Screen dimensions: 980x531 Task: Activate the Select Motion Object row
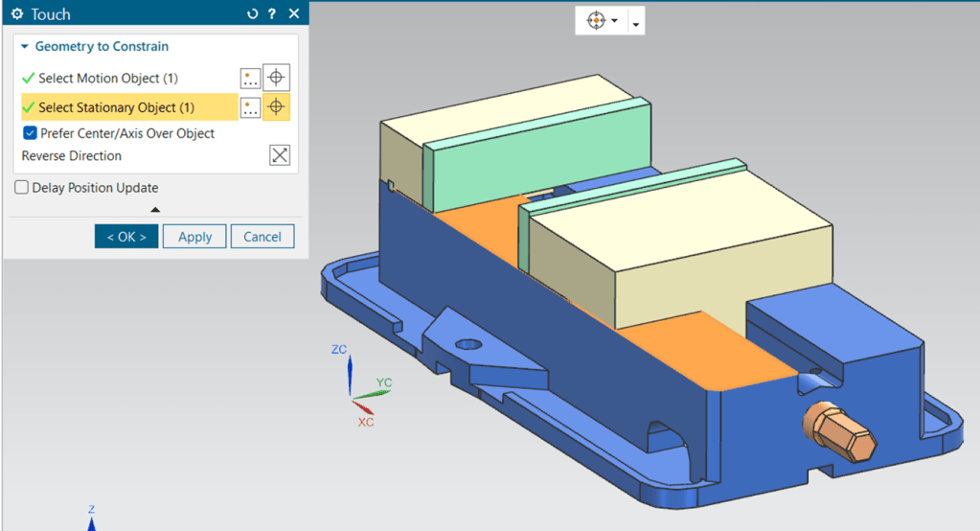pos(107,79)
